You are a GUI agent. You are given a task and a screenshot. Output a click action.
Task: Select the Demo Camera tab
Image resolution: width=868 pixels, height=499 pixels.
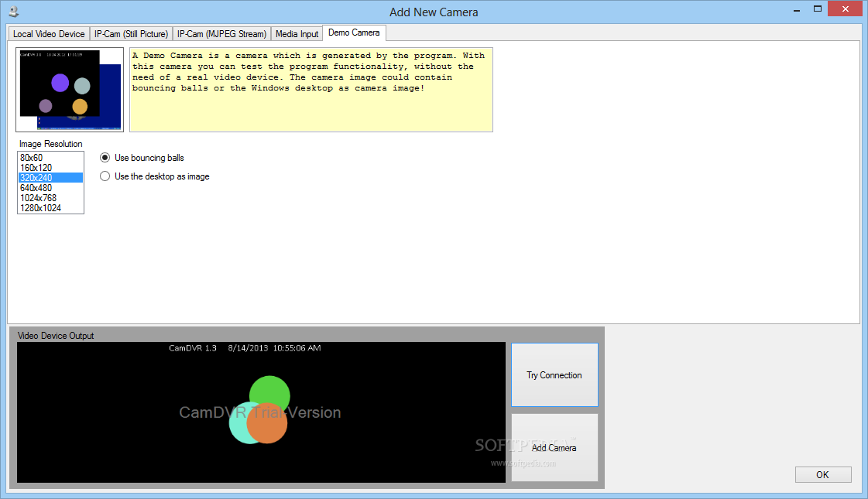354,32
